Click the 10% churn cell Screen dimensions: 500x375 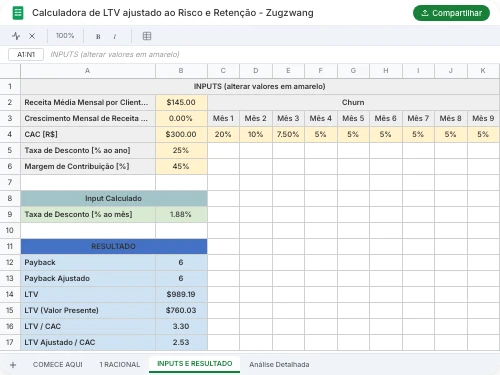click(256, 134)
